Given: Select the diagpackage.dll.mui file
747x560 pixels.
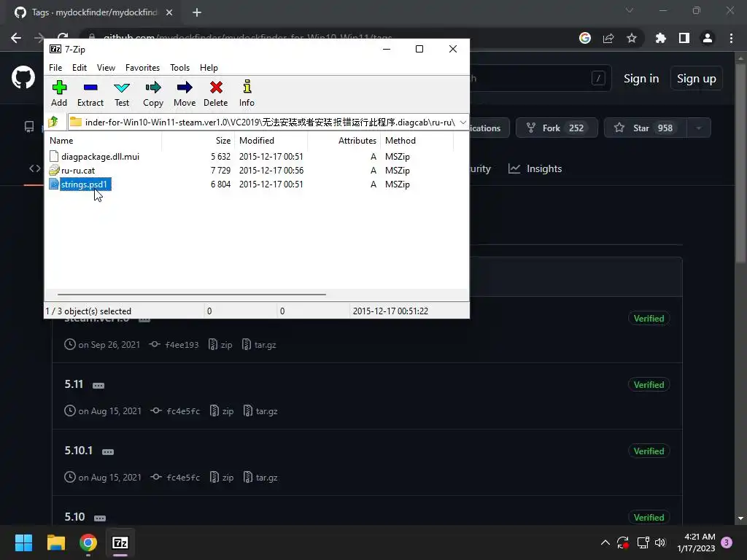Looking at the screenshot, I should coord(100,157).
